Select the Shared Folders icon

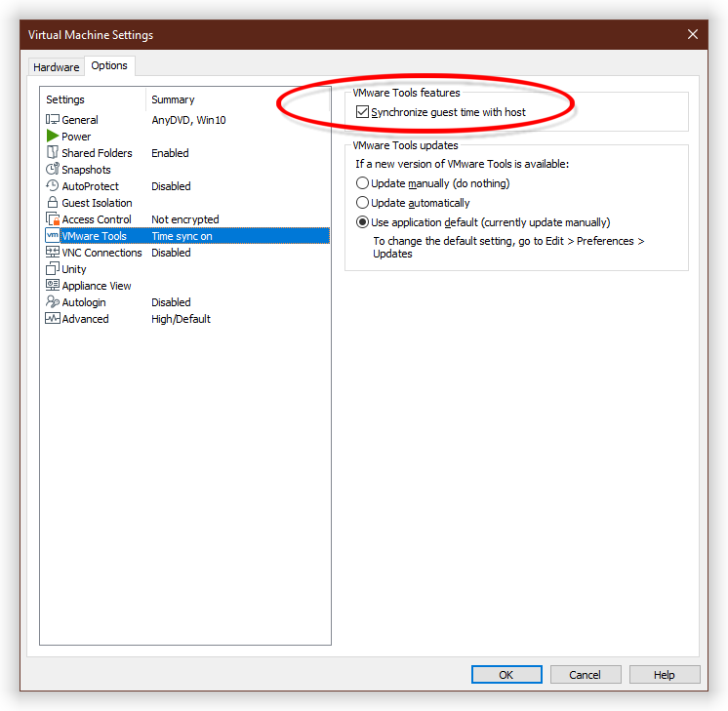click(53, 152)
